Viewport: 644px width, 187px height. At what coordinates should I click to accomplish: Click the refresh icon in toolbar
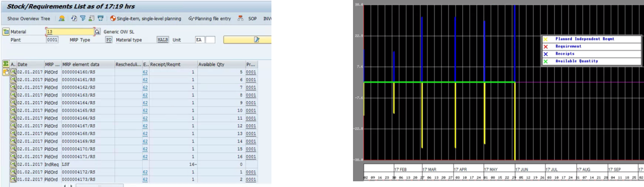74,19
